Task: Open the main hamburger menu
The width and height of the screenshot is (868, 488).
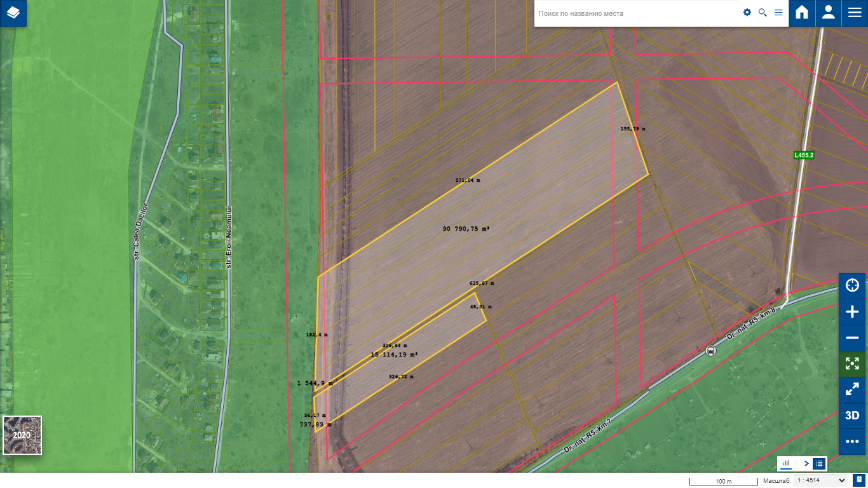Action: (x=854, y=13)
